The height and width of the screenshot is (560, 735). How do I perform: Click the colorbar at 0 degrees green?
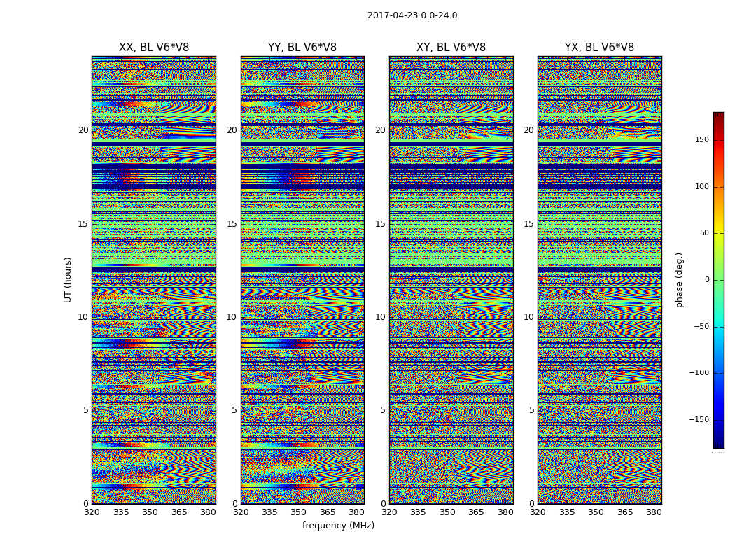coord(719,280)
